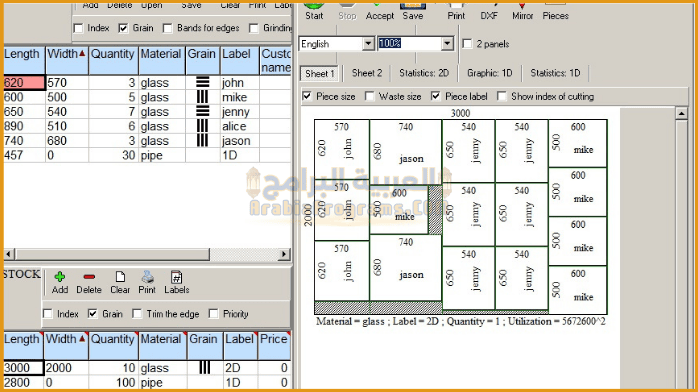The width and height of the screenshot is (698, 392).
Task: Click parts Material column header
Action: point(162,60)
